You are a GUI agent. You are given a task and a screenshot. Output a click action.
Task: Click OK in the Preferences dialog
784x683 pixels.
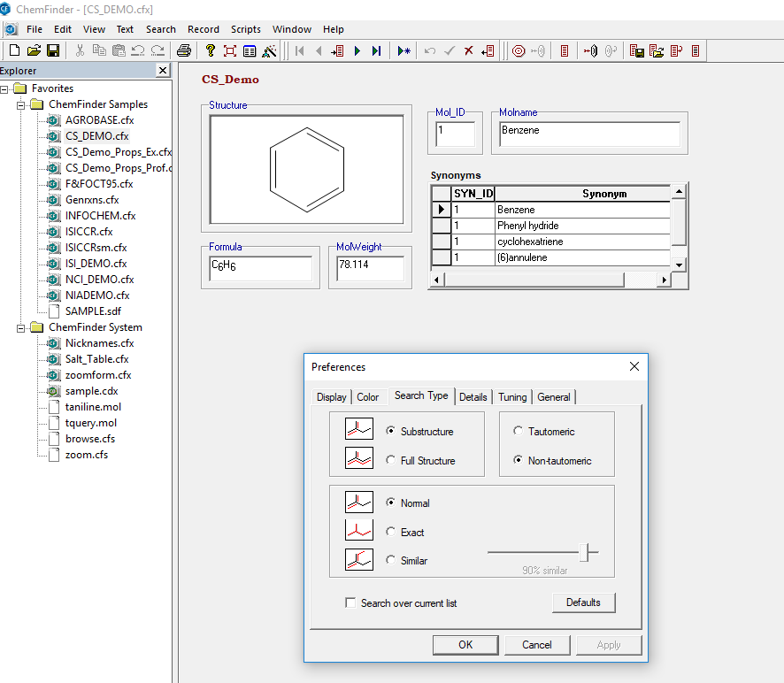[x=465, y=644]
